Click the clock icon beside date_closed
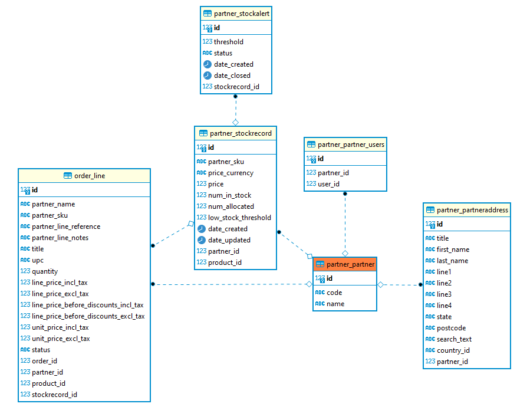 (x=207, y=76)
